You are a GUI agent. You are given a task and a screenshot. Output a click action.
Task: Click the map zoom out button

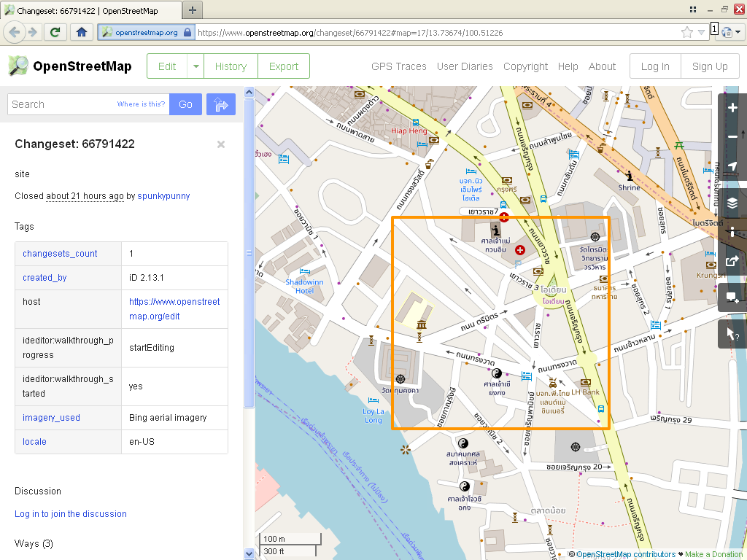(732, 137)
